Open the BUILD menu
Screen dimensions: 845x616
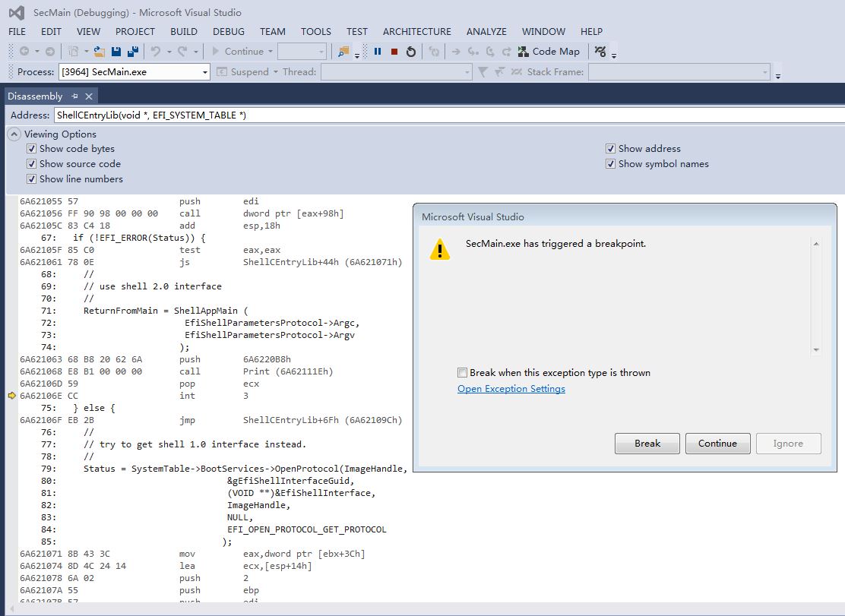point(184,32)
